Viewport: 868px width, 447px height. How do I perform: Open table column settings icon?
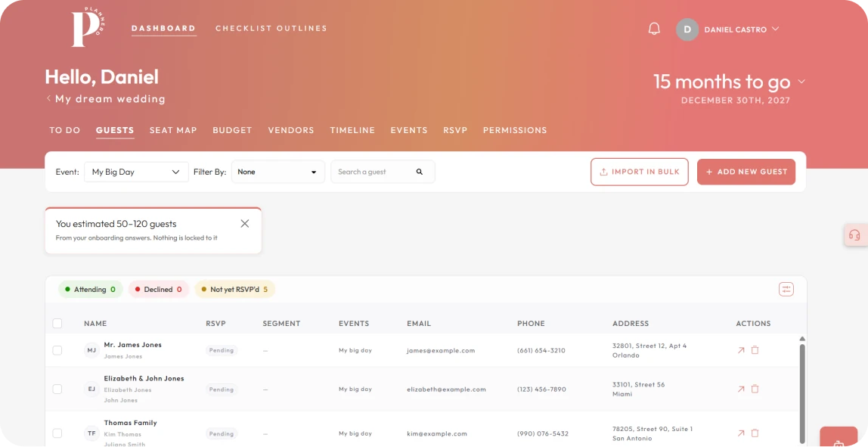point(786,289)
